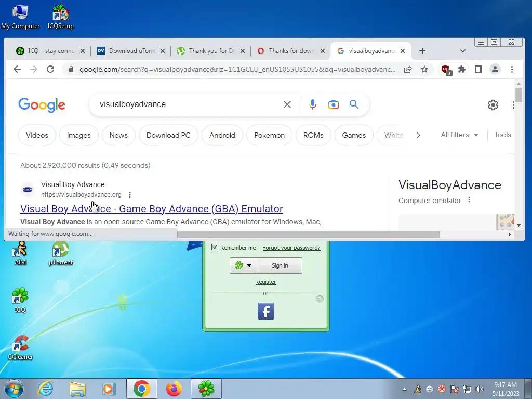Open the Windows Start button
The width and height of the screenshot is (532, 399).
pos(14,389)
